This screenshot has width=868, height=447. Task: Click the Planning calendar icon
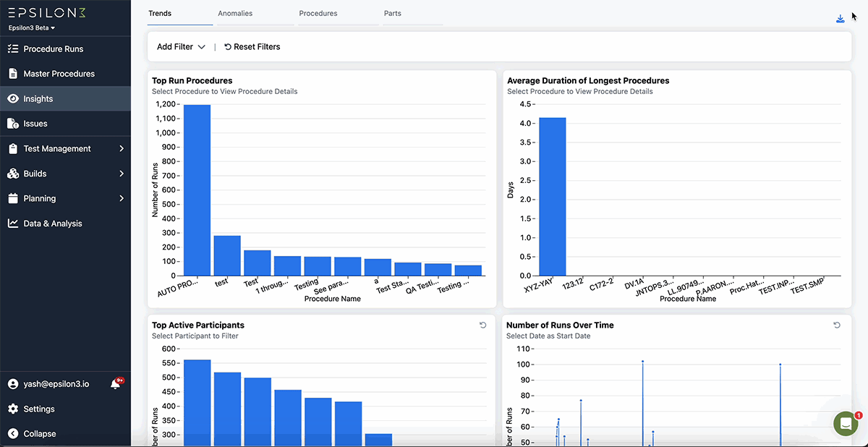12,198
